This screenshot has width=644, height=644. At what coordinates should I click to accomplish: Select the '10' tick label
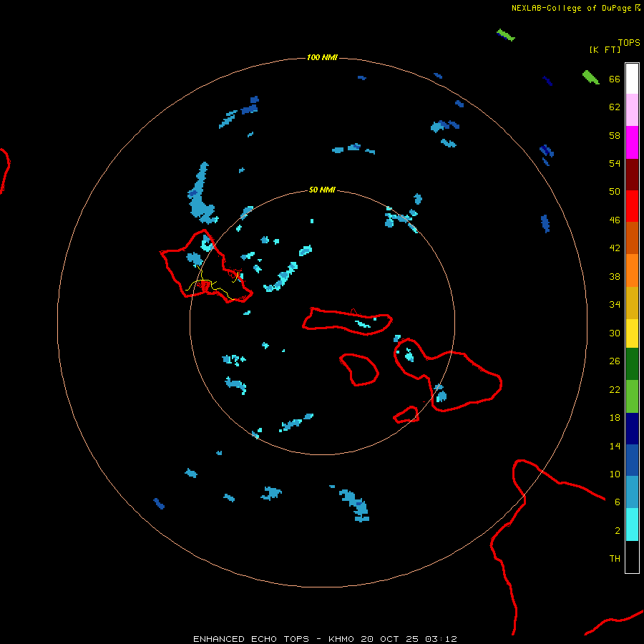[x=615, y=474]
